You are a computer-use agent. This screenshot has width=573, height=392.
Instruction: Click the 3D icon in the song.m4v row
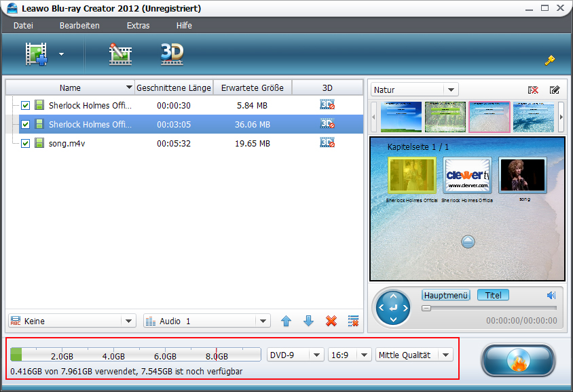click(327, 142)
